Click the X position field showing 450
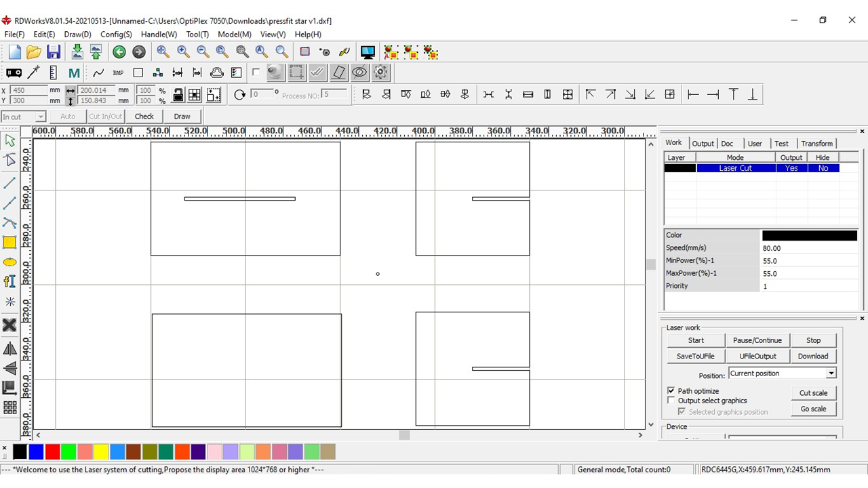This screenshot has height=488, width=868. pos(28,90)
